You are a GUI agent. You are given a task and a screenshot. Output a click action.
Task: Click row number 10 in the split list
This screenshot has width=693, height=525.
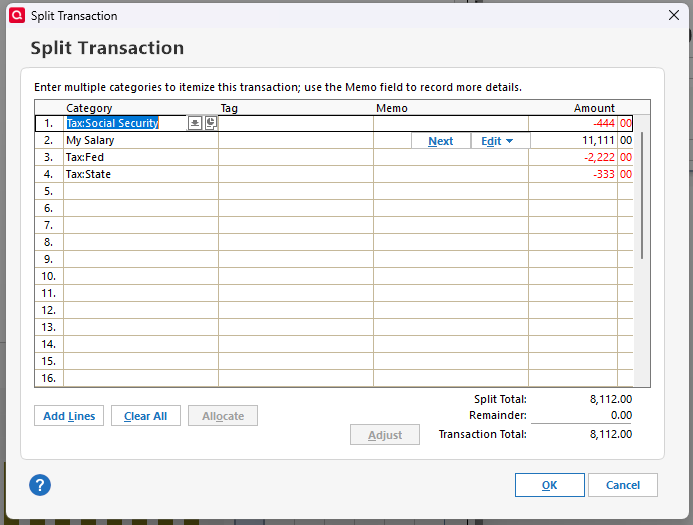point(49,276)
